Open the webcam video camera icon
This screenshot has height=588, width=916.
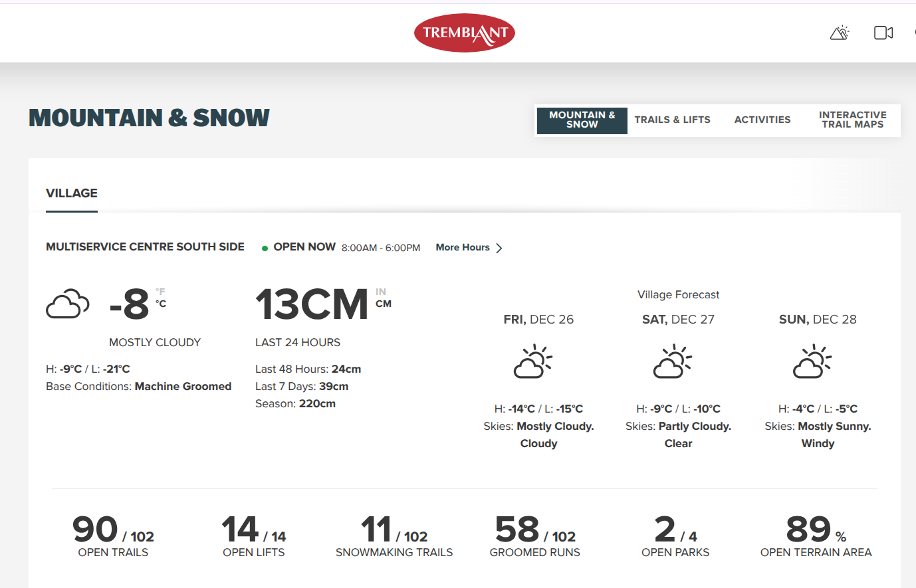pyautogui.click(x=883, y=33)
